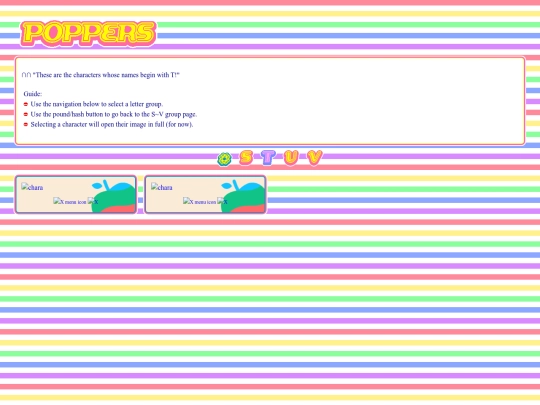Open the letter T group

(x=268, y=158)
